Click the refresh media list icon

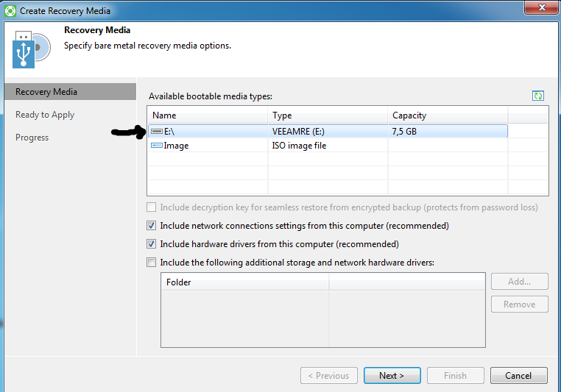click(x=537, y=96)
